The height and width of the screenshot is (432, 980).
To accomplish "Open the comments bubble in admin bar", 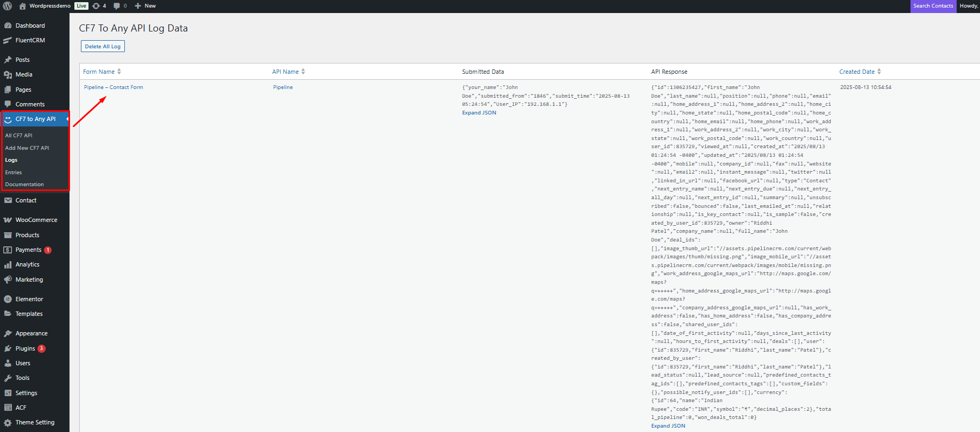I will [117, 6].
